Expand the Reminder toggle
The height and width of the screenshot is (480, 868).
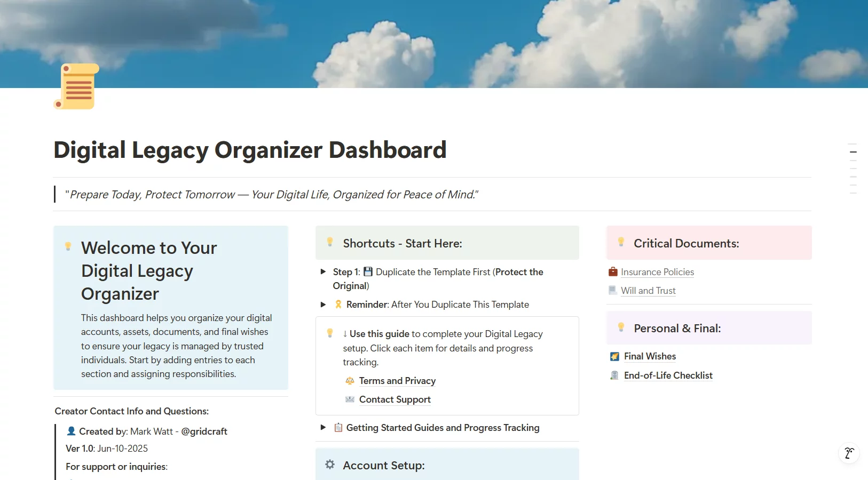click(x=323, y=305)
